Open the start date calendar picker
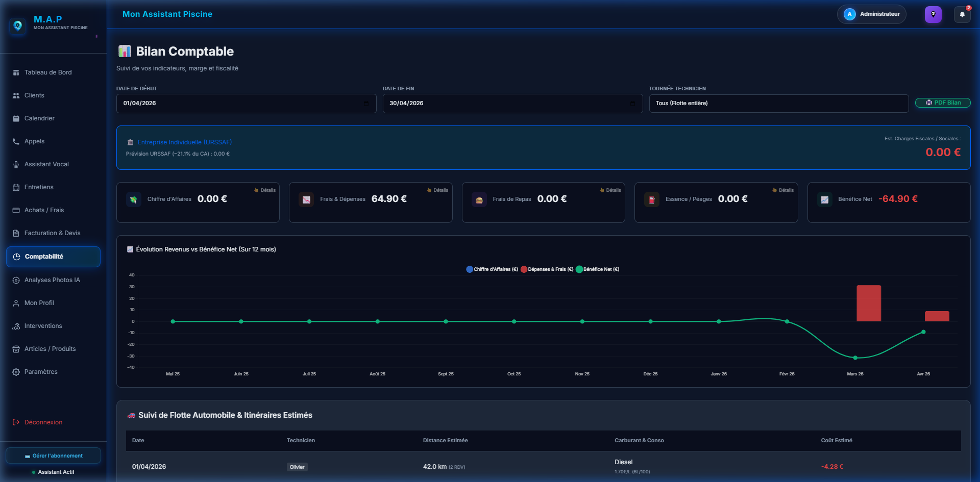This screenshot has height=482, width=980. [x=366, y=104]
